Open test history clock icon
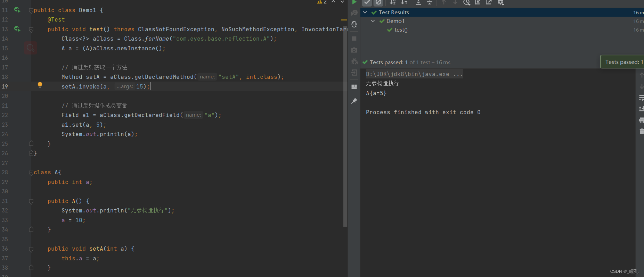 (467, 2)
